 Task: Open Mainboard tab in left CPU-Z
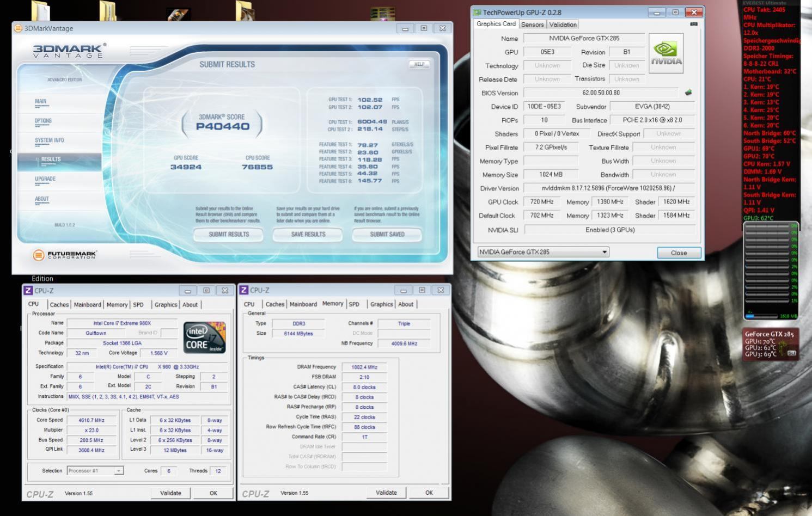[87, 305]
